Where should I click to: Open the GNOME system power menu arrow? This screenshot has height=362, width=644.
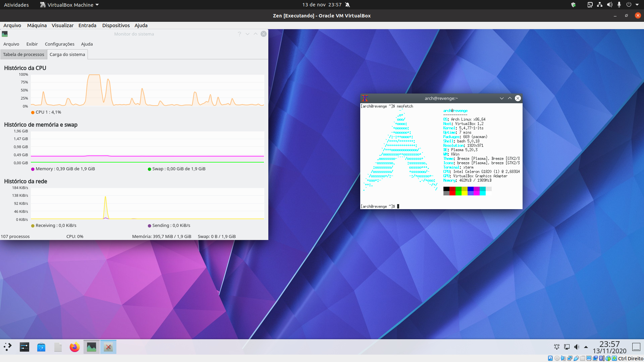coord(637,5)
